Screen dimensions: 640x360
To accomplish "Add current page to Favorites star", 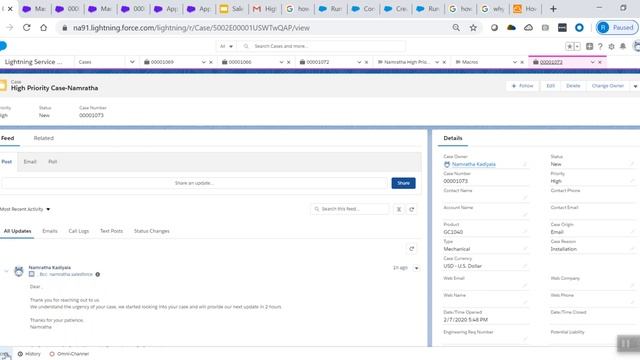I will click(569, 47).
